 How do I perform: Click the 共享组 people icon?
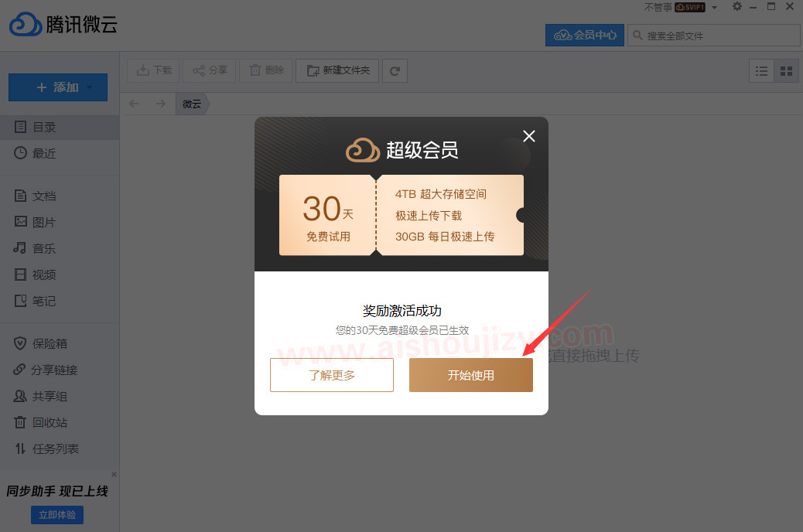coord(20,396)
